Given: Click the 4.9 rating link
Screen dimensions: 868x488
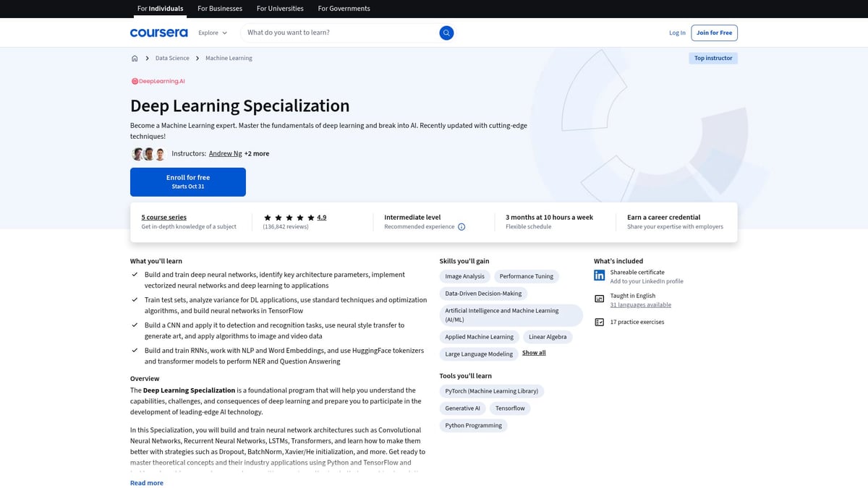Looking at the screenshot, I should coord(321,217).
